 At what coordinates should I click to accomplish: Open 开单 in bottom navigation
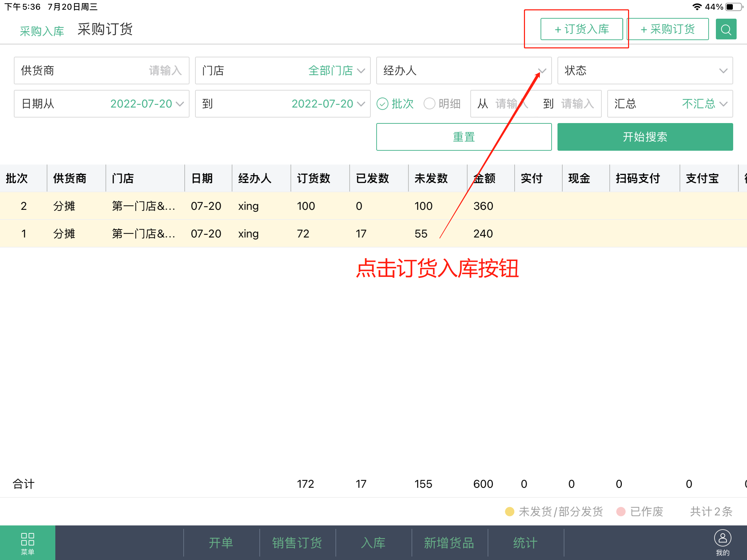221,543
